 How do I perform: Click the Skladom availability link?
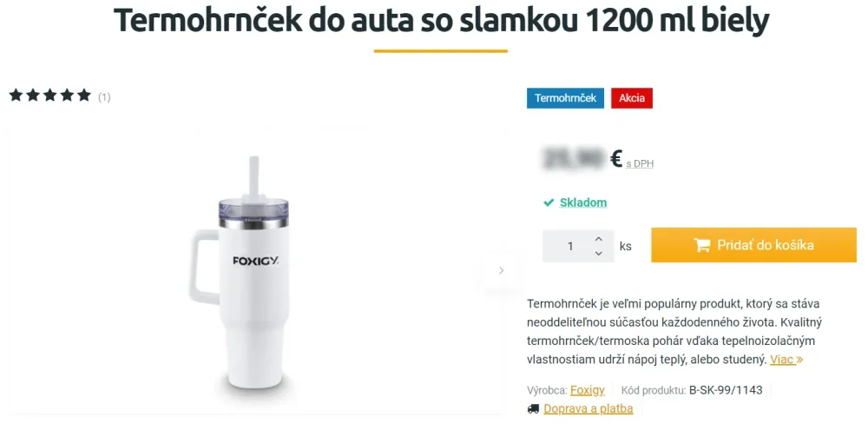tap(583, 202)
